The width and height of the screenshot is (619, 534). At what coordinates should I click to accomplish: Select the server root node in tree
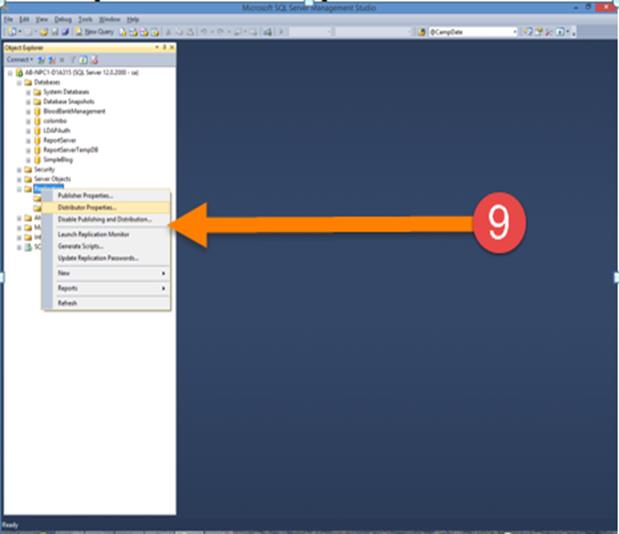[x=82, y=73]
